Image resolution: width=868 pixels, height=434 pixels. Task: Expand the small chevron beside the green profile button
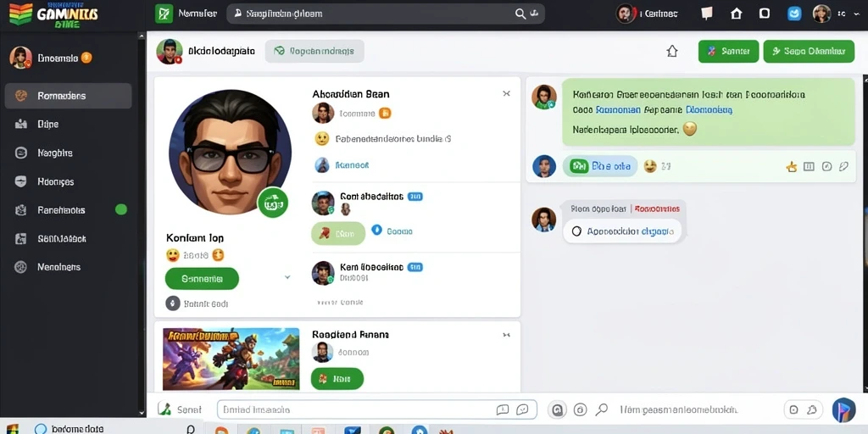287,277
